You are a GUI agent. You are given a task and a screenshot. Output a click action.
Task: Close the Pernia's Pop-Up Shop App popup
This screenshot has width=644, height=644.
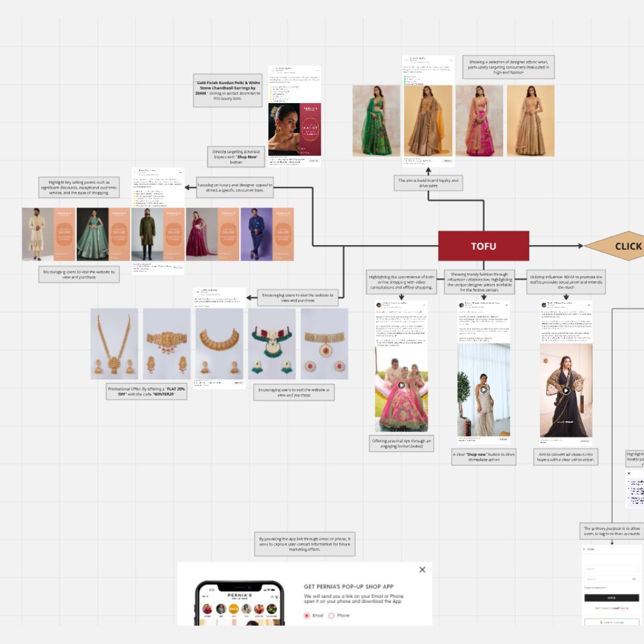tap(422, 569)
